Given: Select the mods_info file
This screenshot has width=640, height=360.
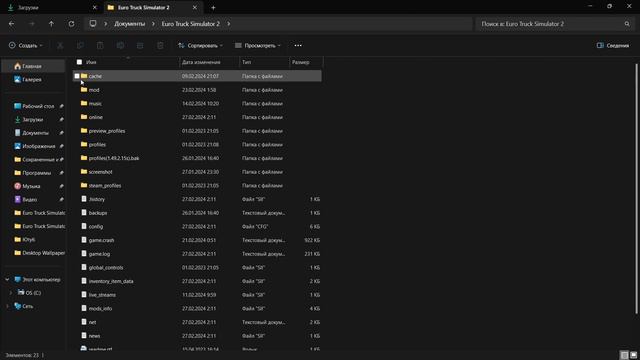Looking at the screenshot, I should click(x=197, y=309).
